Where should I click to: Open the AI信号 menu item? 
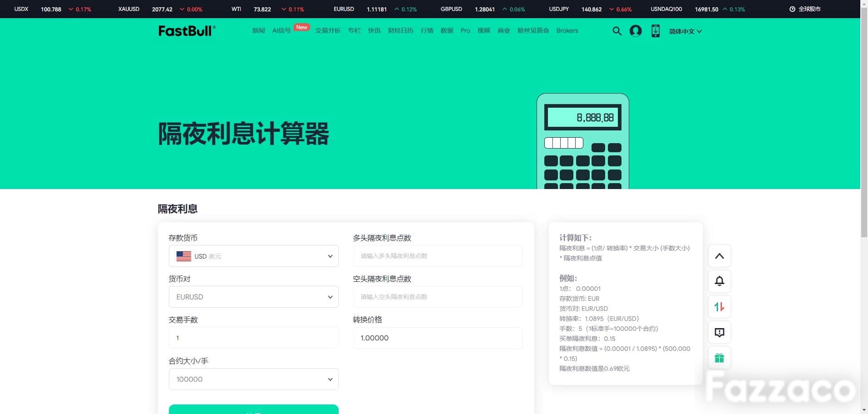click(281, 30)
